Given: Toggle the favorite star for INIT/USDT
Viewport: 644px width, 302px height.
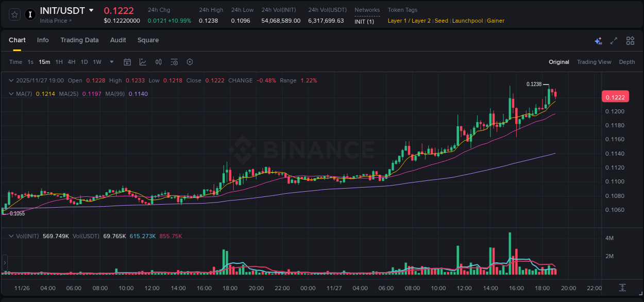Looking at the screenshot, I should pos(13,14).
